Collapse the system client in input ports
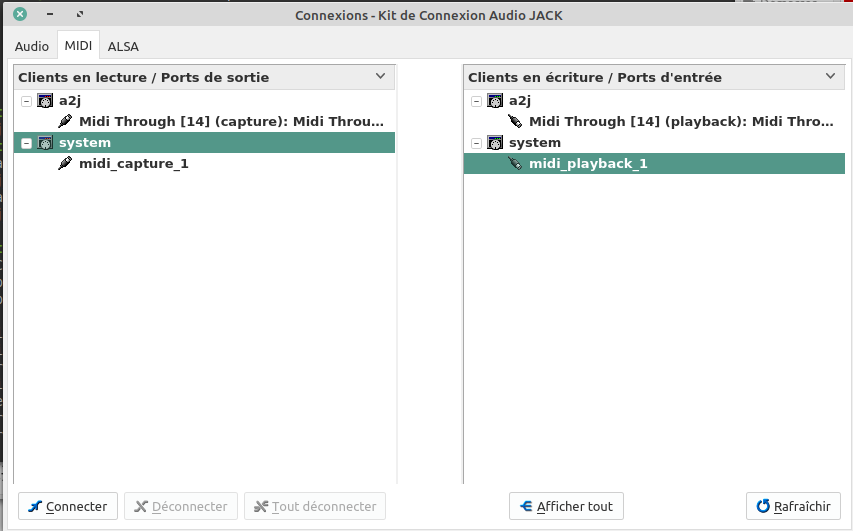The image size is (853, 531). tap(476, 143)
